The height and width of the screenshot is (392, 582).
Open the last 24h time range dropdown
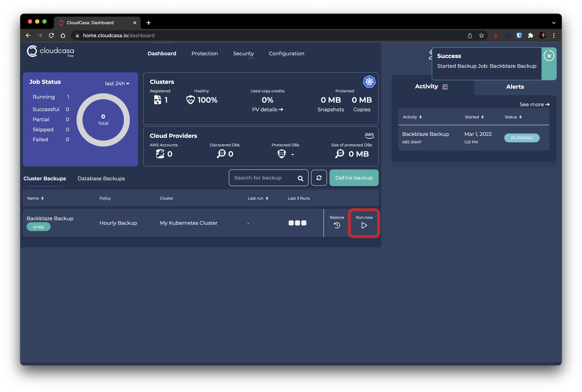pos(117,83)
